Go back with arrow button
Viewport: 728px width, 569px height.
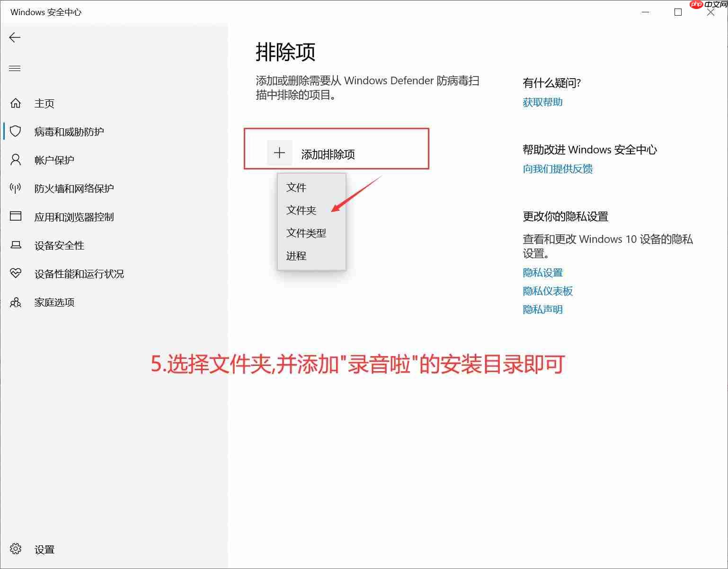click(x=15, y=37)
